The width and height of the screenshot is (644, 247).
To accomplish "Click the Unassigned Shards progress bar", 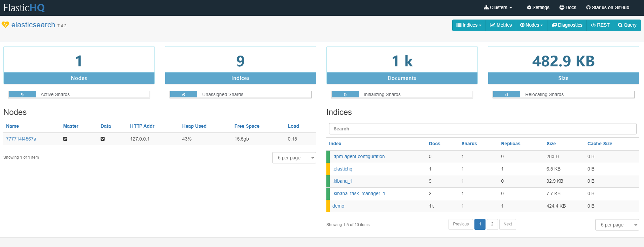I will (x=241, y=95).
